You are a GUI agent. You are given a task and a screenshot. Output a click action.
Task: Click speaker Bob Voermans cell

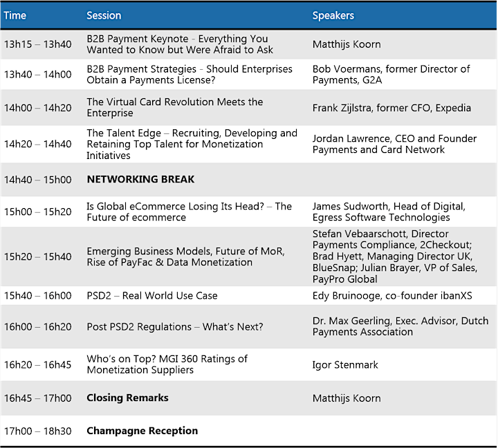point(391,74)
